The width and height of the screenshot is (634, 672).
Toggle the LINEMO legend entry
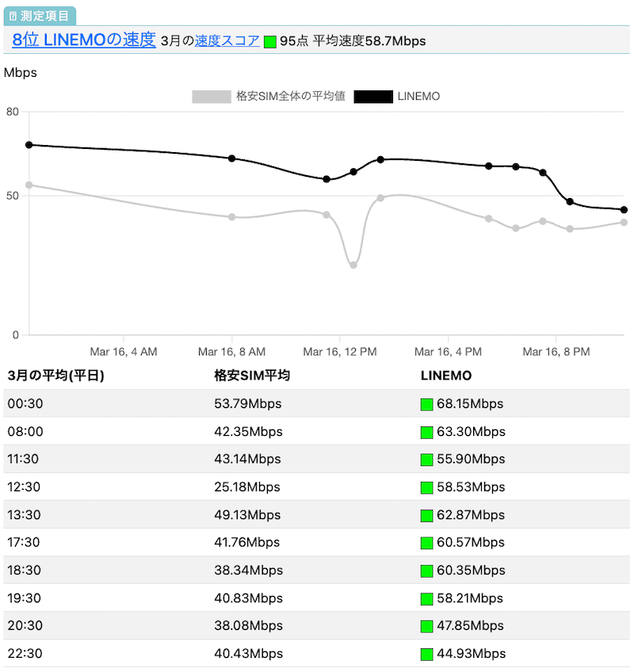[x=396, y=96]
